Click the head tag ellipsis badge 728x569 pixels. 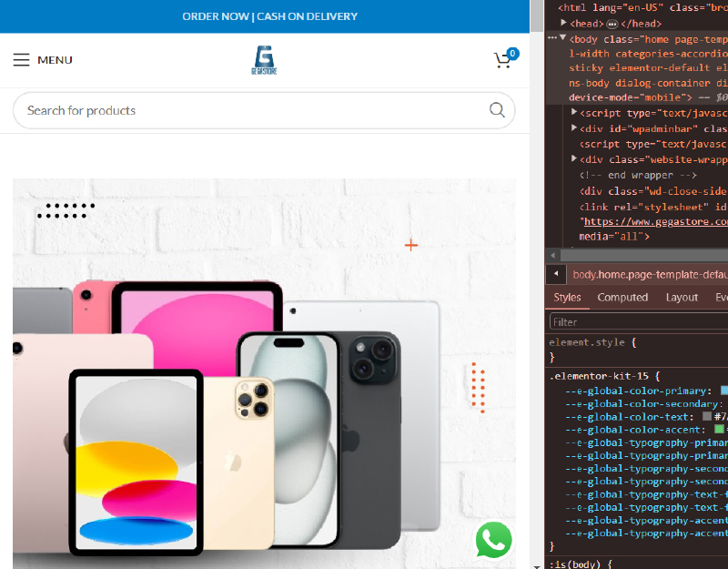pyautogui.click(x=612, y=24)
